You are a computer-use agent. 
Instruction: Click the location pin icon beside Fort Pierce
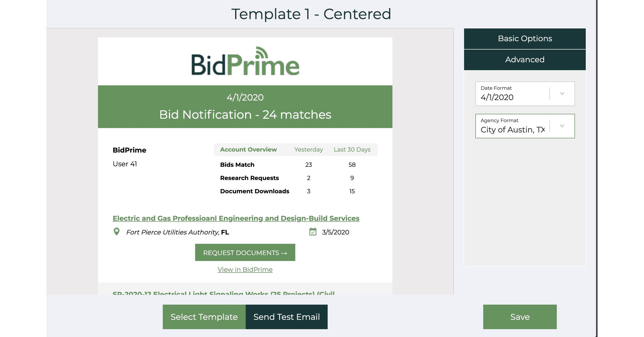tap(117, 232)
